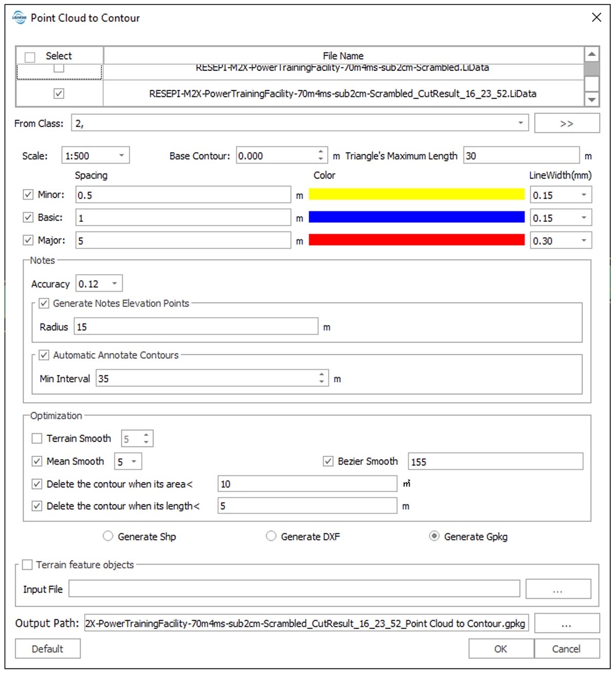Screen dimensions: 616x674
Task: Open the Scale 1:500 dropdown
Action: pos(121,156)
